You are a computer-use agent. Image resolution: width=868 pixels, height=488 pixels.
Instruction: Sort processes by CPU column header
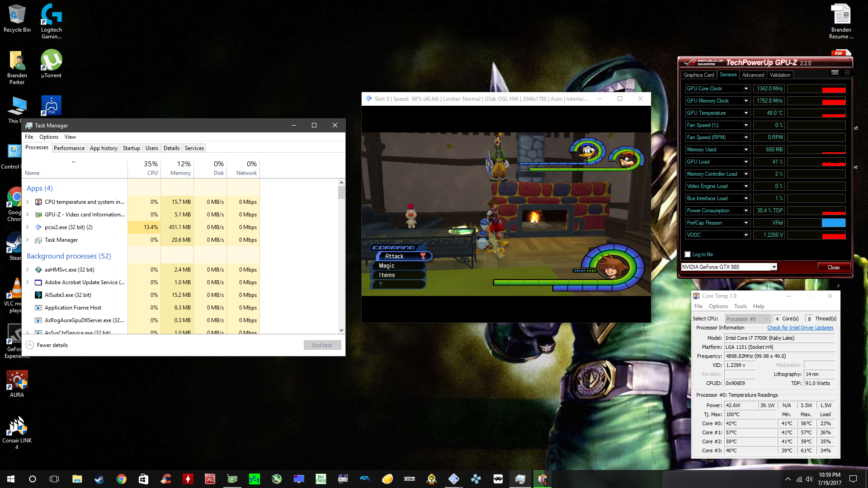(x=144, y=168)
